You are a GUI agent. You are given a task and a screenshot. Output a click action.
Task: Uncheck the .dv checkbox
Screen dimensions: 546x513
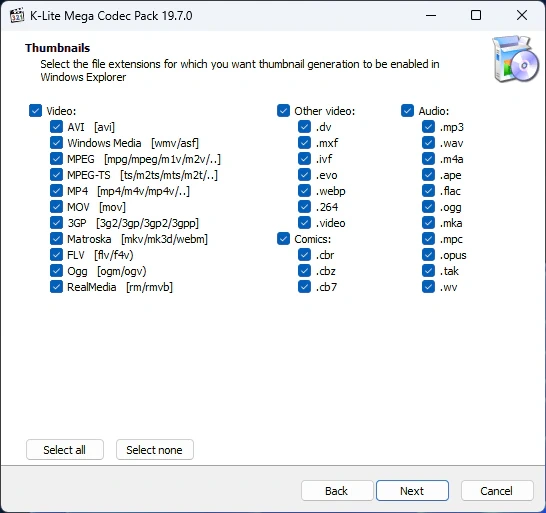pyautogui.click(x=304, y=127)
